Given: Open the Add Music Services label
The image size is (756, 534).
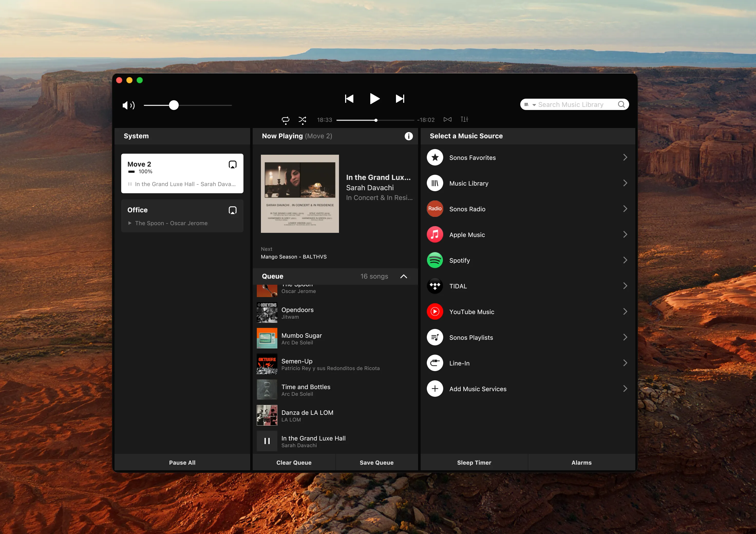Looking at the screenshot, I should click(x=478, y=389).
